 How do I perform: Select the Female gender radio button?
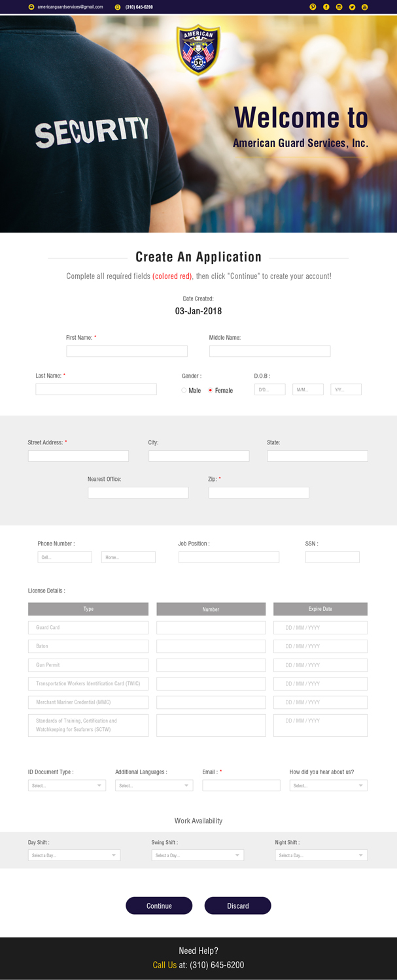tap(211, 391)
